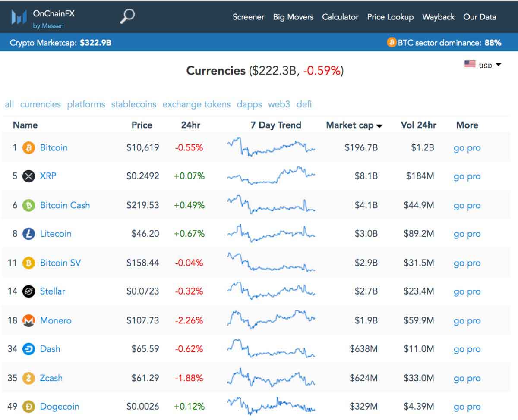
Task: Click 'go pro' in the Bitcoin row
Action: coord(467,148)
